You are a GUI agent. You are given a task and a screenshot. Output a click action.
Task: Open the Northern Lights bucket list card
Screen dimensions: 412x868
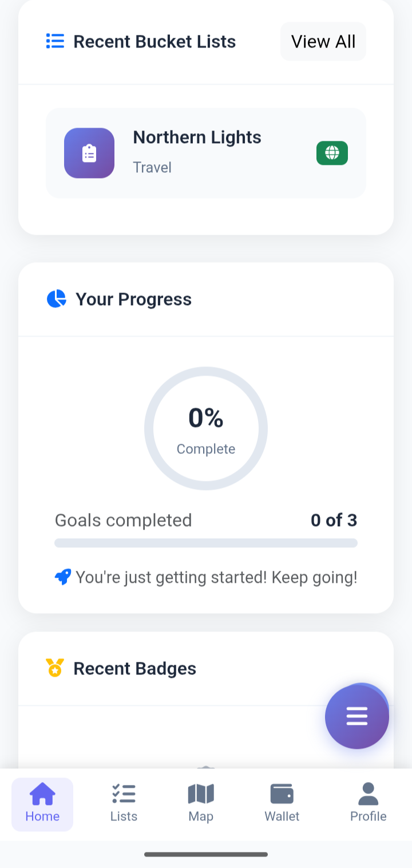pos(206,153)
